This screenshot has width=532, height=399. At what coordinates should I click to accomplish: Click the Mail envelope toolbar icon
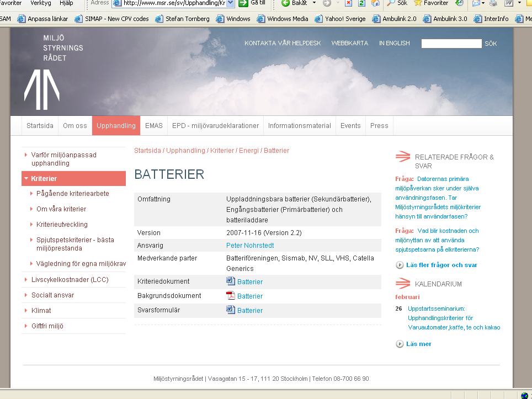click(476, 3)
